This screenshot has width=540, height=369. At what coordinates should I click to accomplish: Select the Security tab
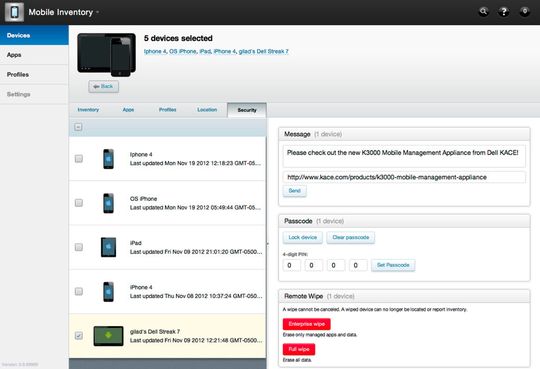click(x=247, y=110)
